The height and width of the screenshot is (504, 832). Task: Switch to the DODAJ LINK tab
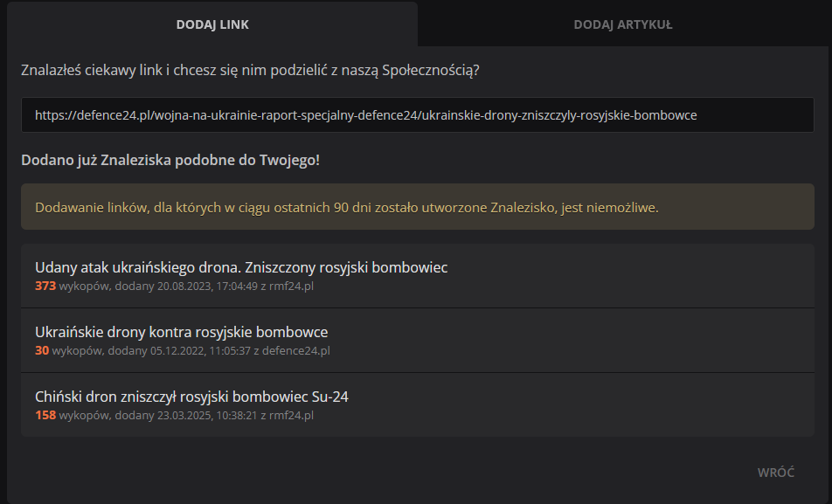point(212,24)
